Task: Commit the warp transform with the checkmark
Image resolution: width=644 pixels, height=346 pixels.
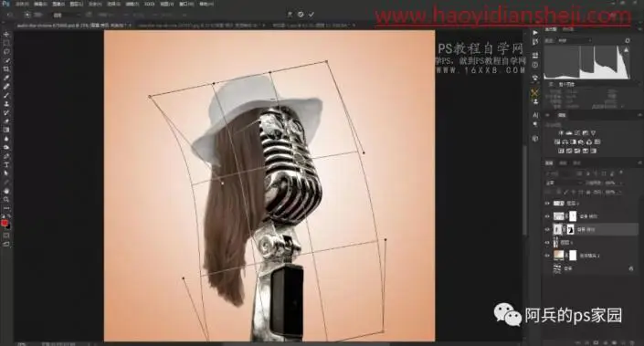Action: click(x=311, y=15)
